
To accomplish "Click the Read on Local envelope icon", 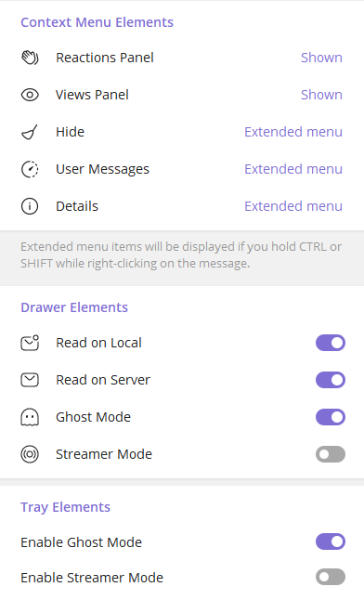I will [30, 343].
